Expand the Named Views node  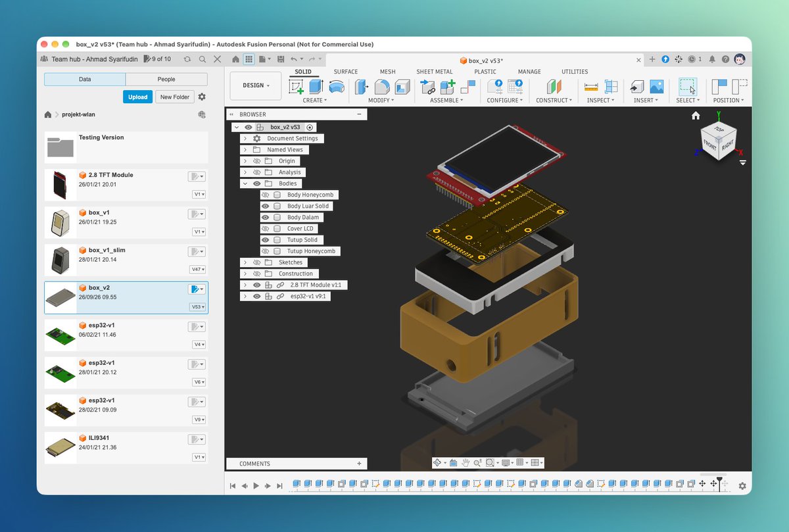tap(245, 150)
